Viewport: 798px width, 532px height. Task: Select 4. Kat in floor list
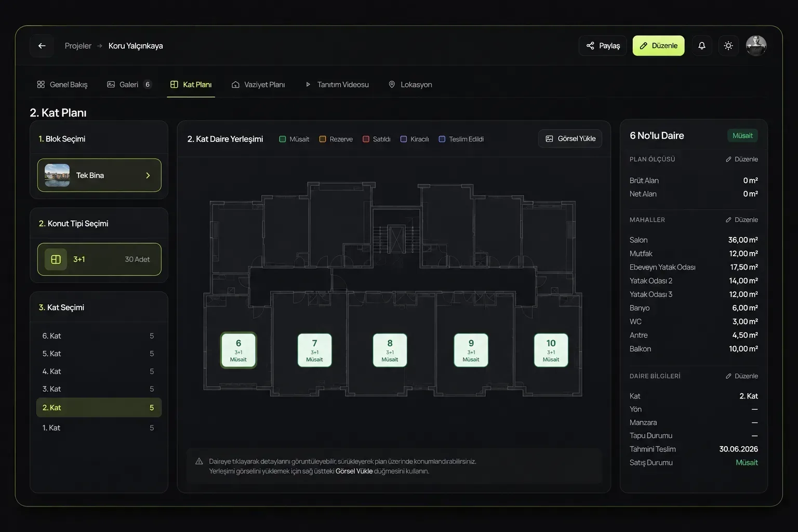pyautogui.click(x=99, y=371)
